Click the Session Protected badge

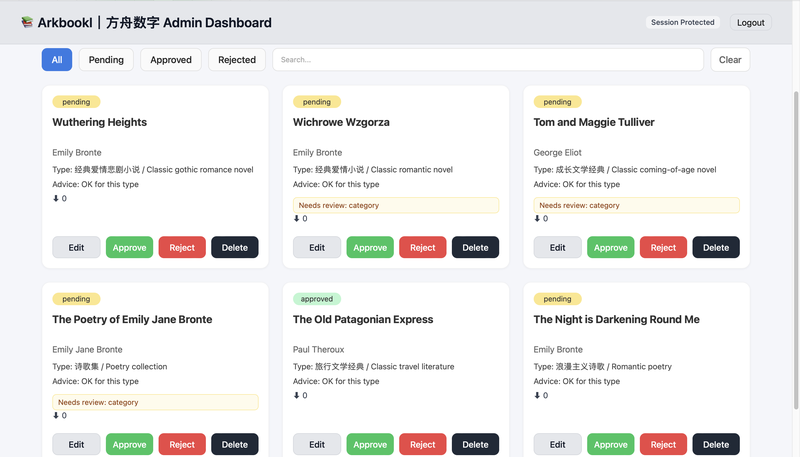[x=683, y=22]
